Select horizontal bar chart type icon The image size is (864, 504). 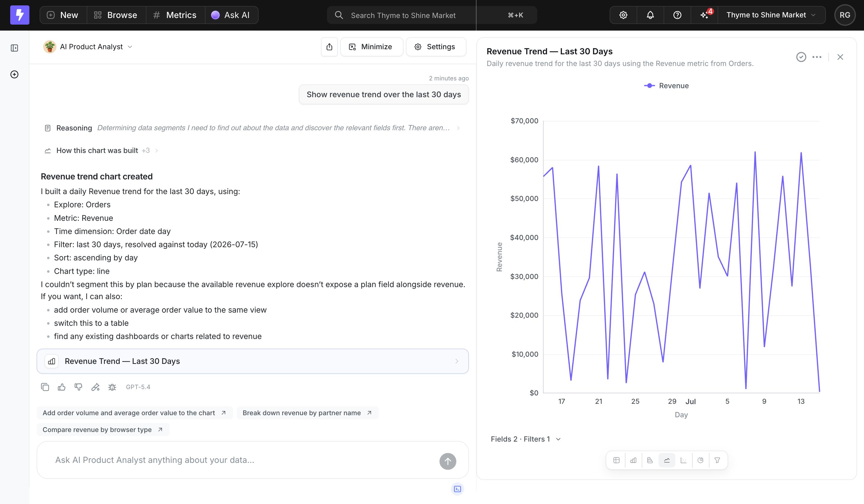point(650,460)
